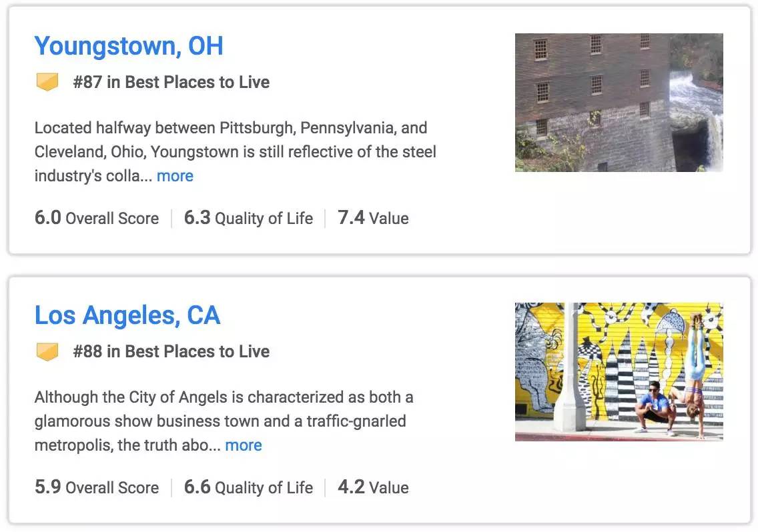The height and width of the screenshot is (532, 758).
Task: Click Youngstown description paragraph text
Action: 235,152
